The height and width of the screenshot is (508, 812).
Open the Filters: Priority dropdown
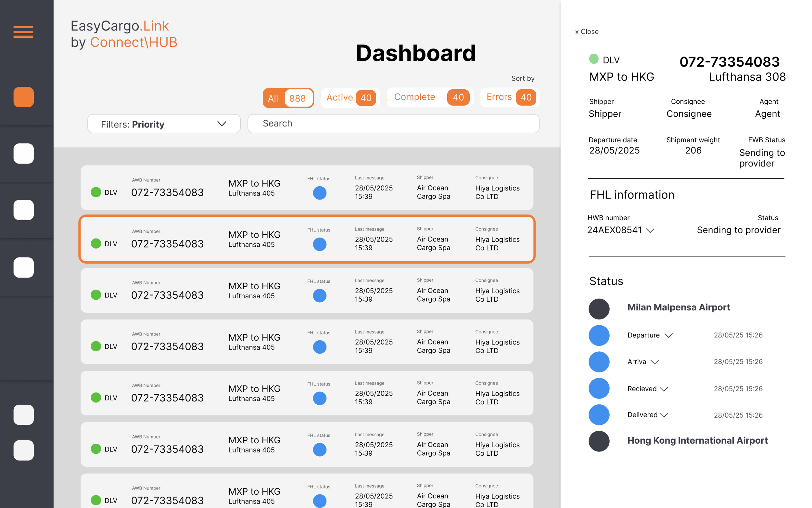(x=163, y=124)
